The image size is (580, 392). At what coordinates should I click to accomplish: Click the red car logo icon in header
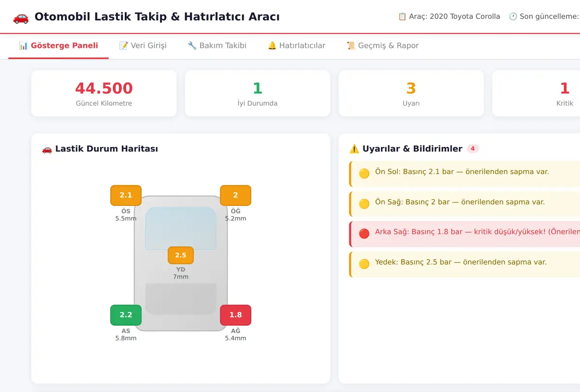click(x=21, y=17)
